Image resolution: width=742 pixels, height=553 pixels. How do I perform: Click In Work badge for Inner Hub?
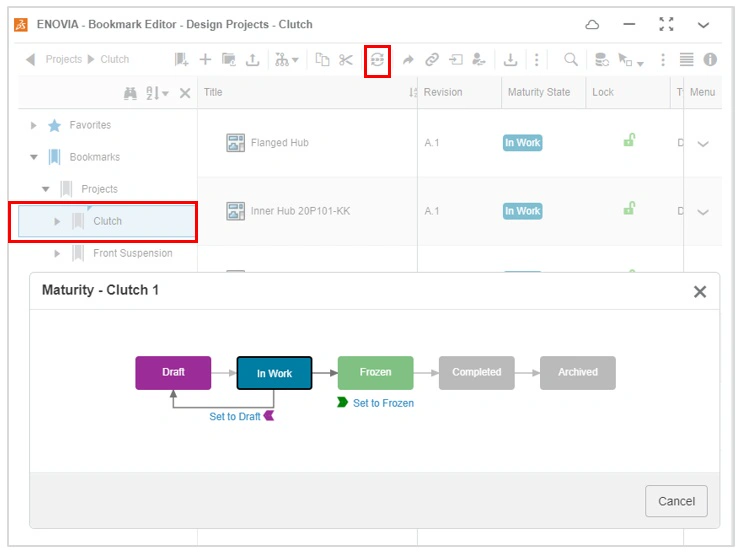(522, 211)
